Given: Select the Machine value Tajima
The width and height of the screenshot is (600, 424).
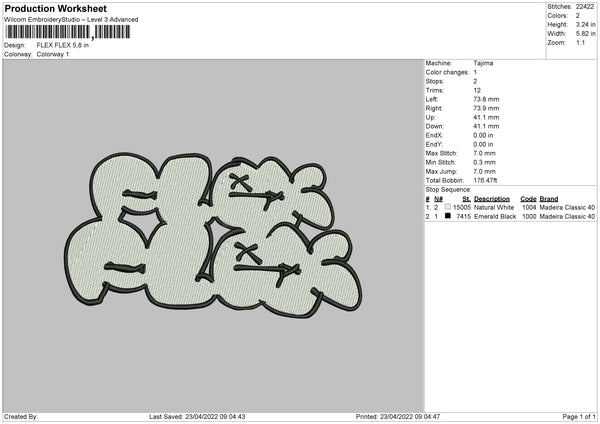Looking at the screenshot, I should tap(483, 63).
